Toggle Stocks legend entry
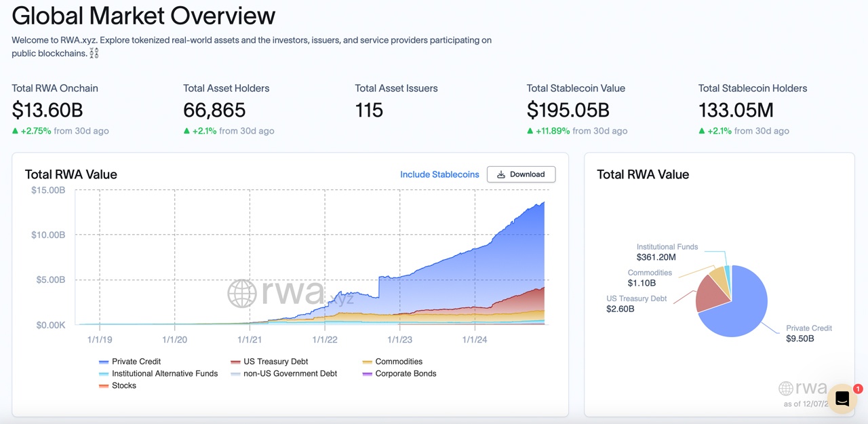 pos(123,385)
